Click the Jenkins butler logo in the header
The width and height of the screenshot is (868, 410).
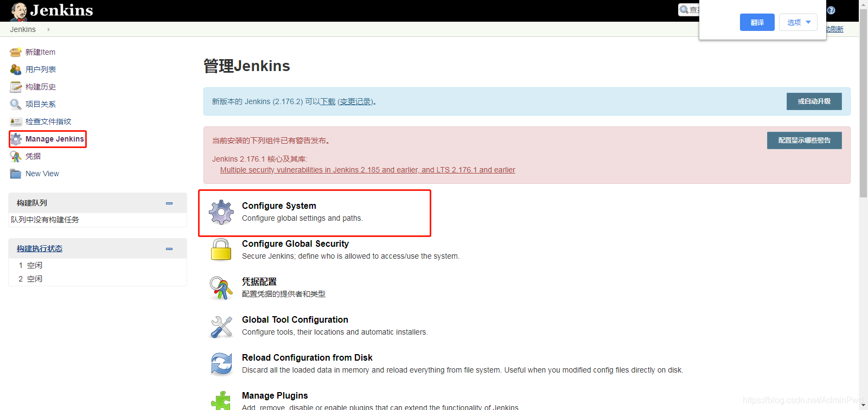pos(19,11)
